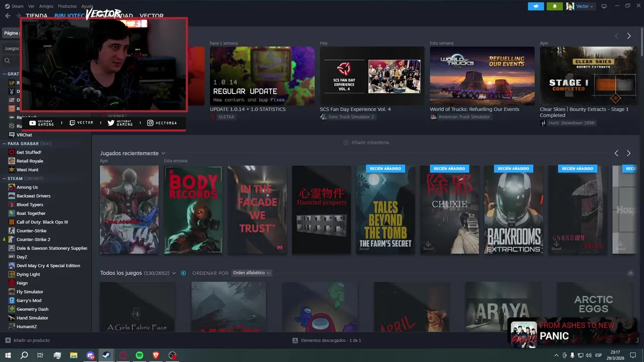The height and width of the screenshot is (362, 644).
Task: Click the play icon beside Todos los juegos
Action: coord(184,273)
